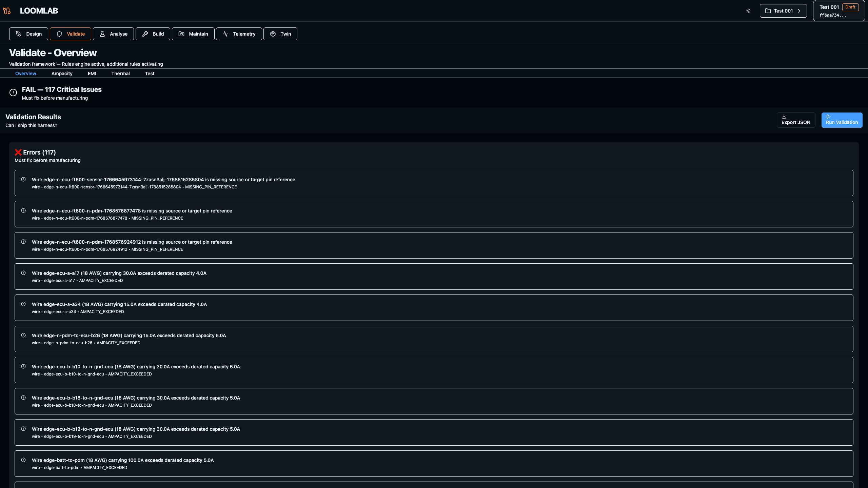Image resolution: width=868 pixels, height=488 pixels.
Task: Switch to the Ampacity tab
Action: pos(62,74)
